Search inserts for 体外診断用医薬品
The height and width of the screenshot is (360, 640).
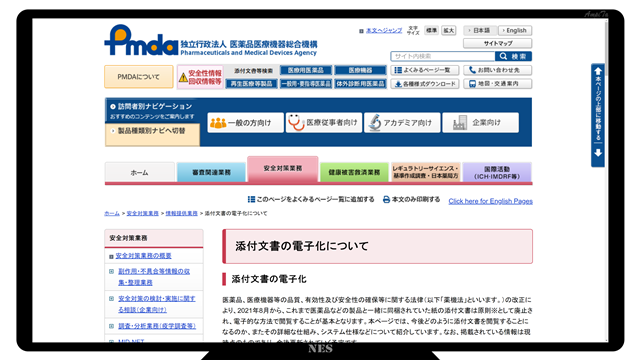pyautogui.click(x=360, y=84)
